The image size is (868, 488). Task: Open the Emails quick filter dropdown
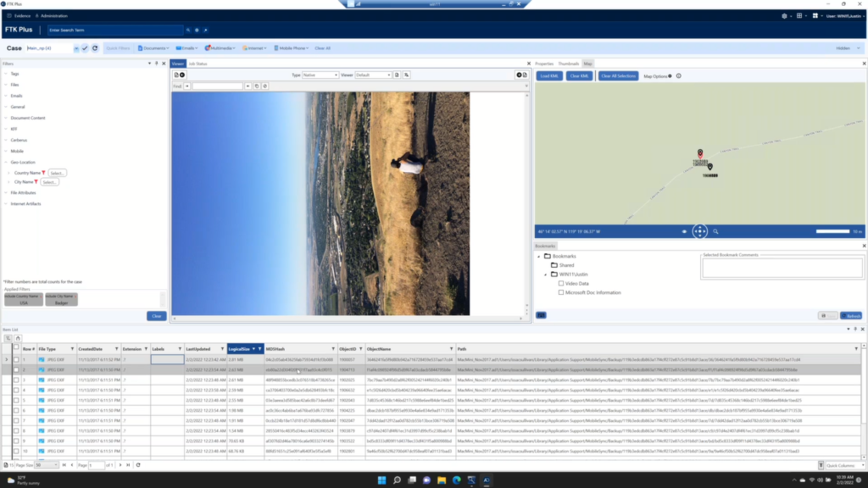tap(186, 48)
